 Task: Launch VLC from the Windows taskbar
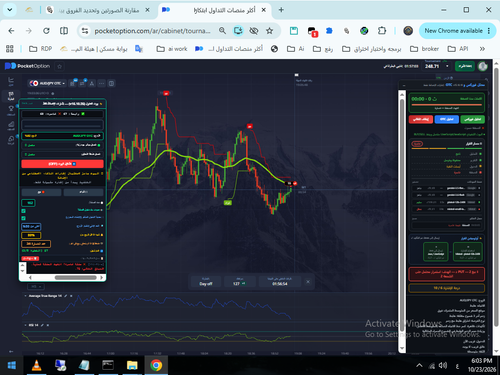click(x=36, y=366)
